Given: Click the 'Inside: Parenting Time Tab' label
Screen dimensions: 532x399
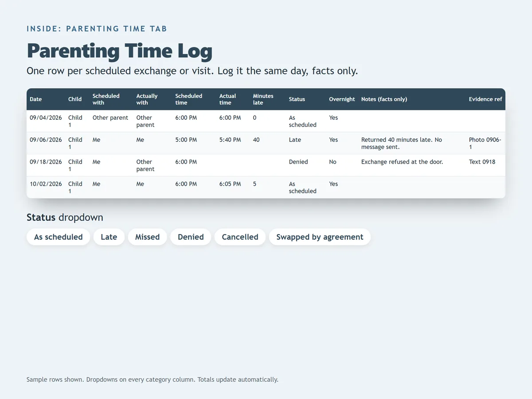Looking at the screenshot, I should coord(97,29).
